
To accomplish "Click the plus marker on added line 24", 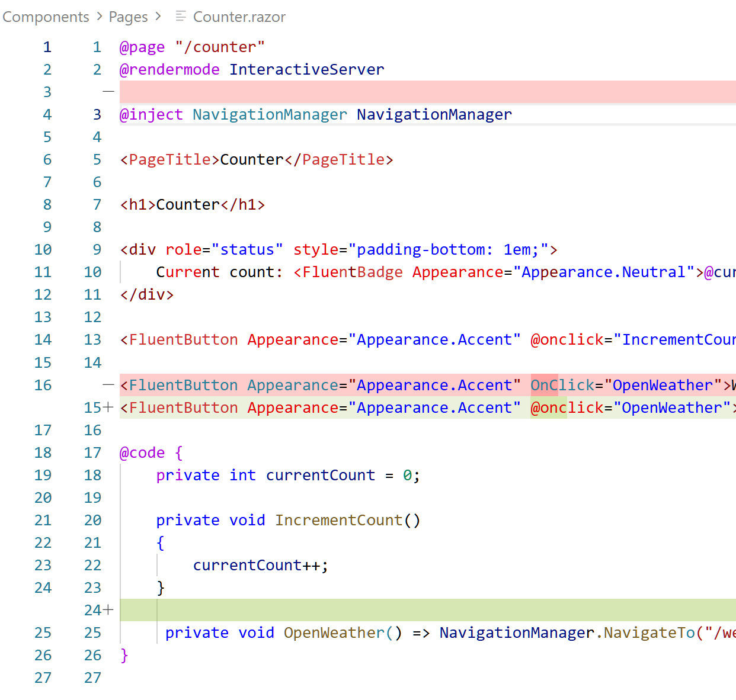I will pos(108,610).
